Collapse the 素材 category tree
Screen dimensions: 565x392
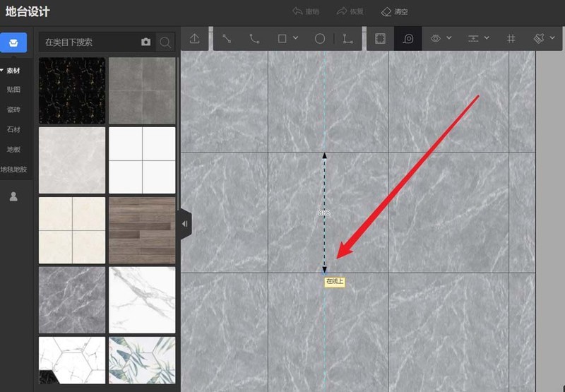click(2, 70)
